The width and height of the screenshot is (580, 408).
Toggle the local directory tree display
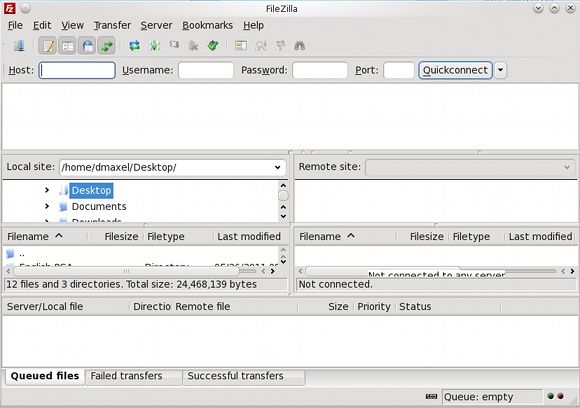pos(67,46)
